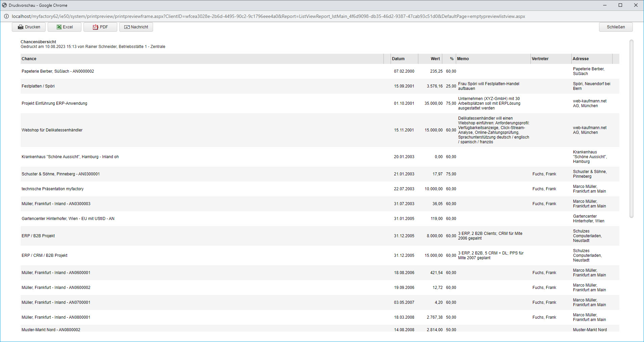This screenshot has width=644, height=342.
Task: Select row ERP / B2B Projekt
Action: coord(320,236)
